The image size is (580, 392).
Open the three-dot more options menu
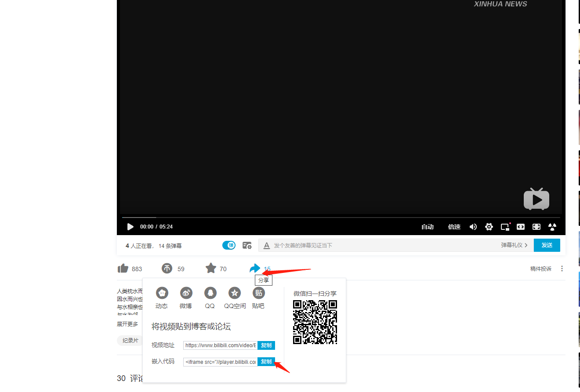point(562,269)
